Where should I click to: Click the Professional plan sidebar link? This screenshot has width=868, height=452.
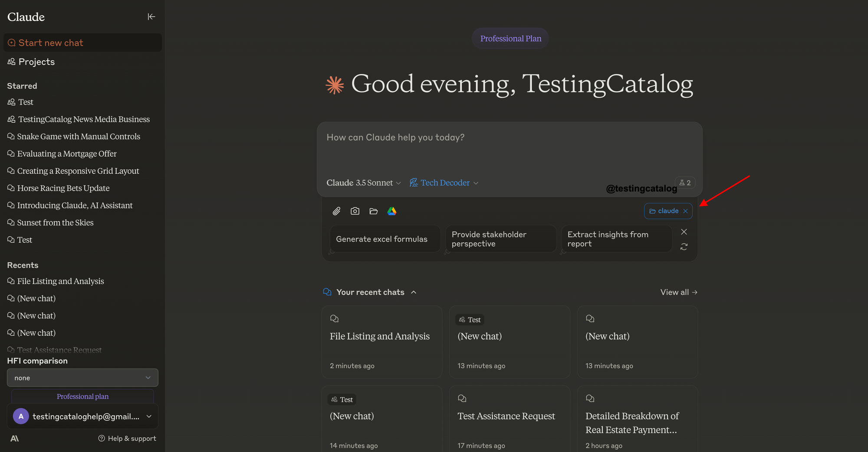coord(82,396)
